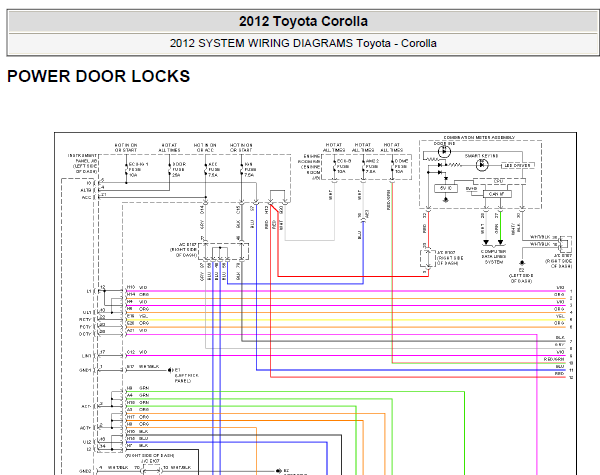This screenshot has width=600, height=475.
Task: Click the 'LIN1' terminal label
Action: click(86, 356)
